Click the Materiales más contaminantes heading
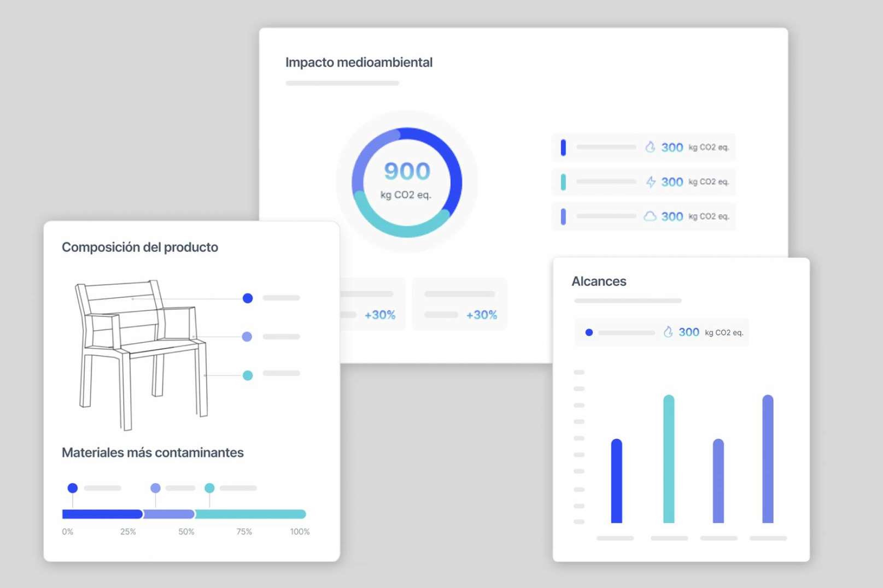The width and height of the screenshot is (883, 588). click(x=153, y=452)
